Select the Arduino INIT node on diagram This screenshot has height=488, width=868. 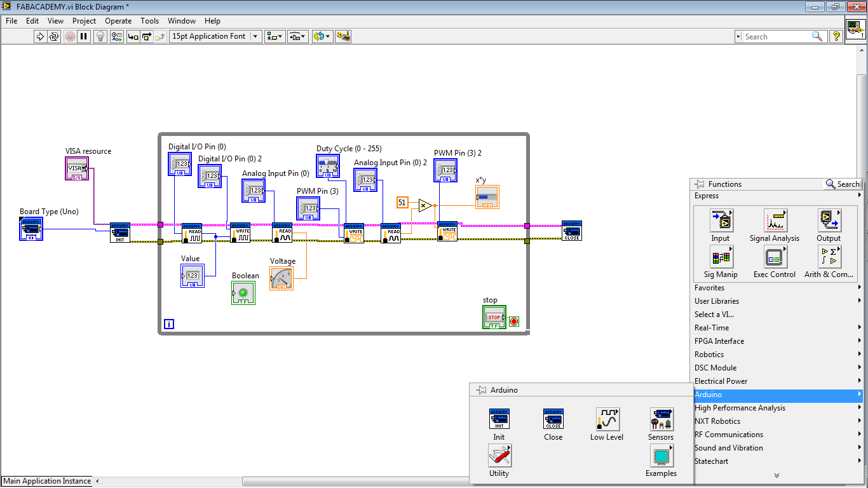tap(120, 233)
